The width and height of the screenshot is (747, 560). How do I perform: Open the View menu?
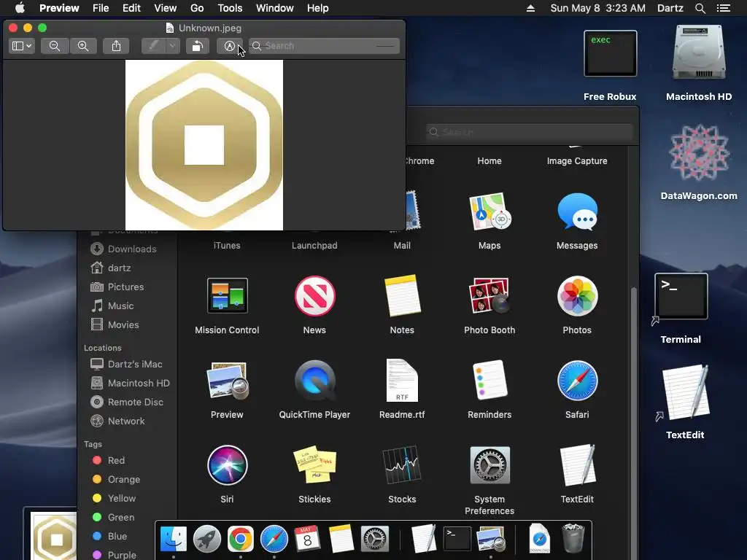click(x=166, y=8)
